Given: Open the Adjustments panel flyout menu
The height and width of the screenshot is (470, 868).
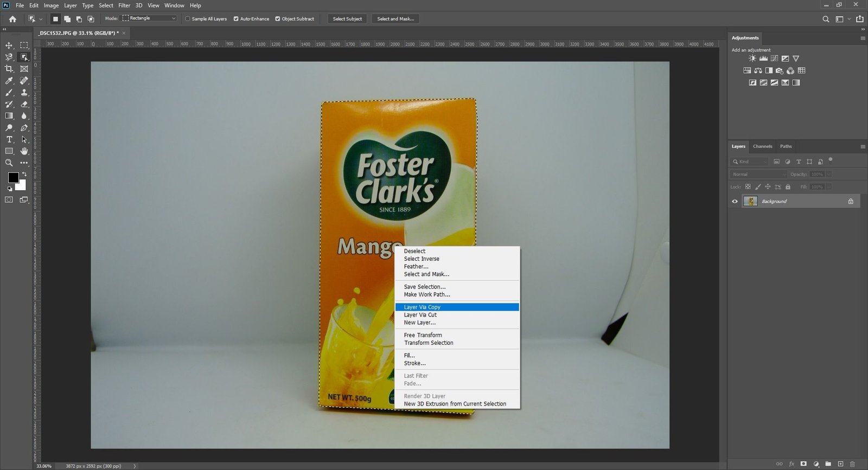Looking at the screenshot, I should click(863, 38).
